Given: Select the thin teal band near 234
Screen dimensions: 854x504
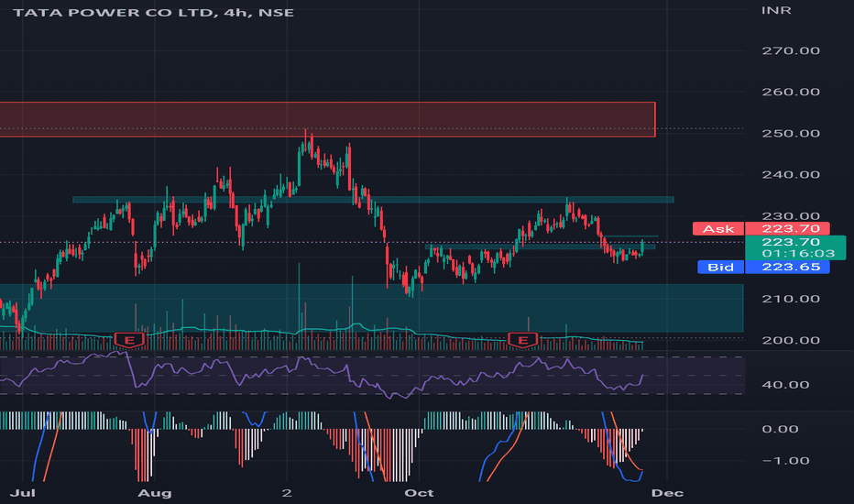Looking at the screenshot, I should pos(373,200).
